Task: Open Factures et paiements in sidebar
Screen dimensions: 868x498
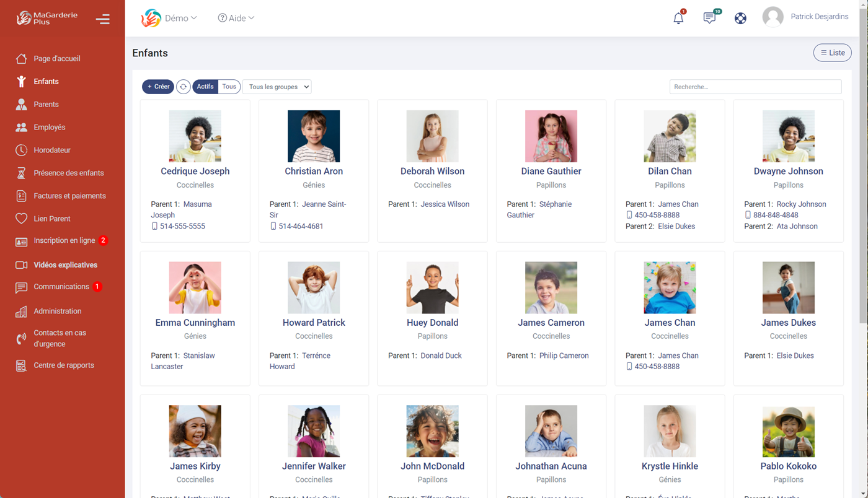Action: pyautogui.click(x=69, y=196)
